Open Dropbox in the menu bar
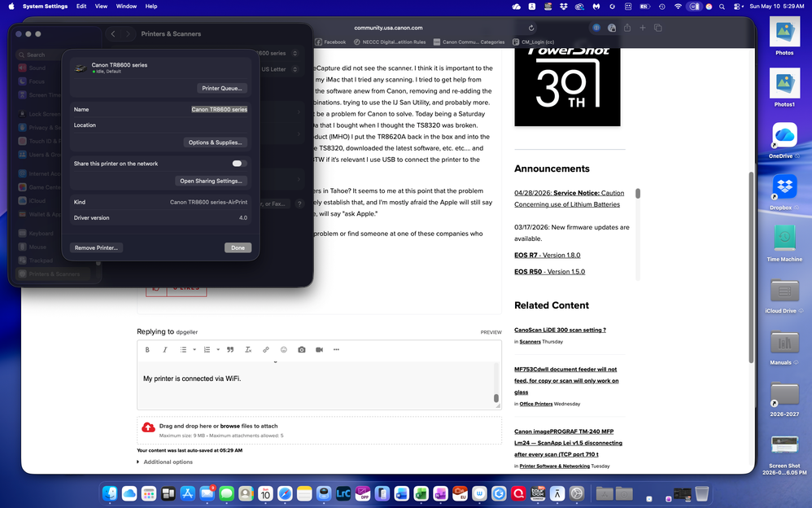This screenshot has width=812, height=508. tap(563, 7)
